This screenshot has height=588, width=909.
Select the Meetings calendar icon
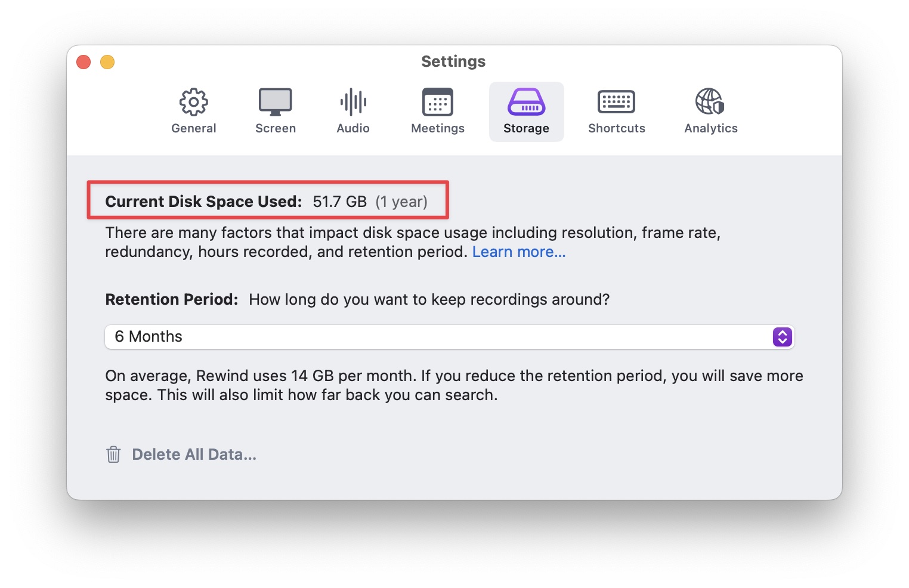click(x=438, y=102)
